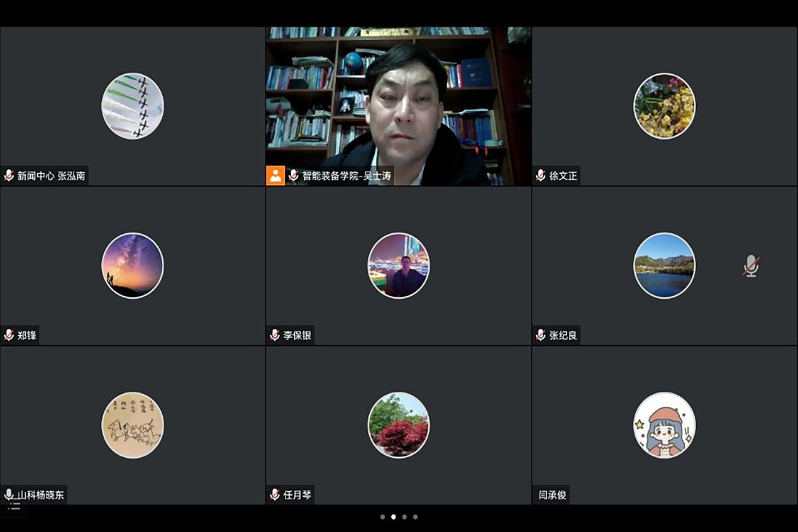Click active mic icon for 山科杨晓东
The width and height of the screenshot is (798, 532).
[x=9, y=495]
